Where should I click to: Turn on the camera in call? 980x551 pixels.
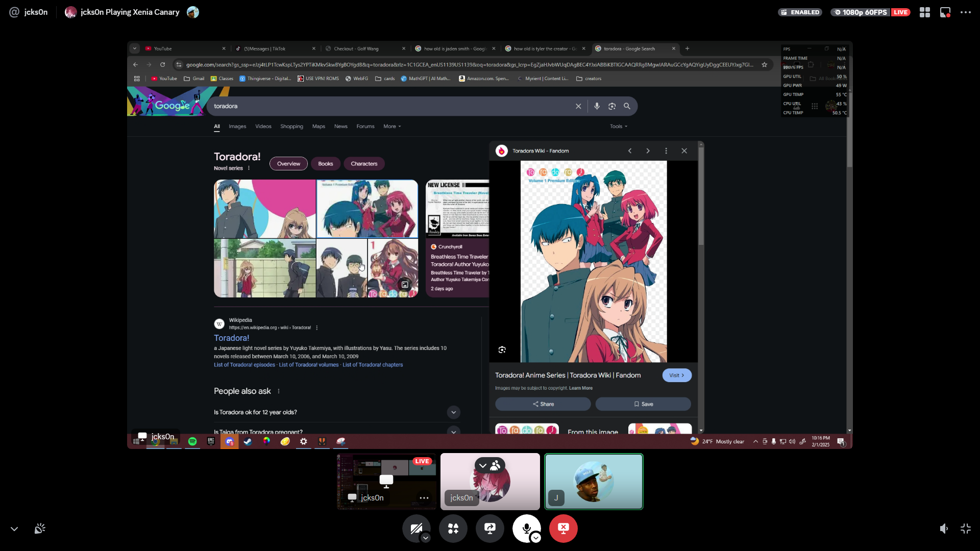[415, 528]
